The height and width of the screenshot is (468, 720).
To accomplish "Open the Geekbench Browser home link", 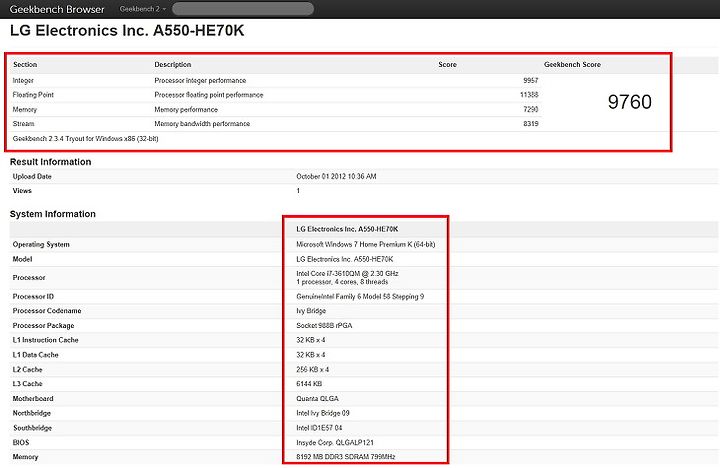I will pyautogui.click(x=57, y=9).
